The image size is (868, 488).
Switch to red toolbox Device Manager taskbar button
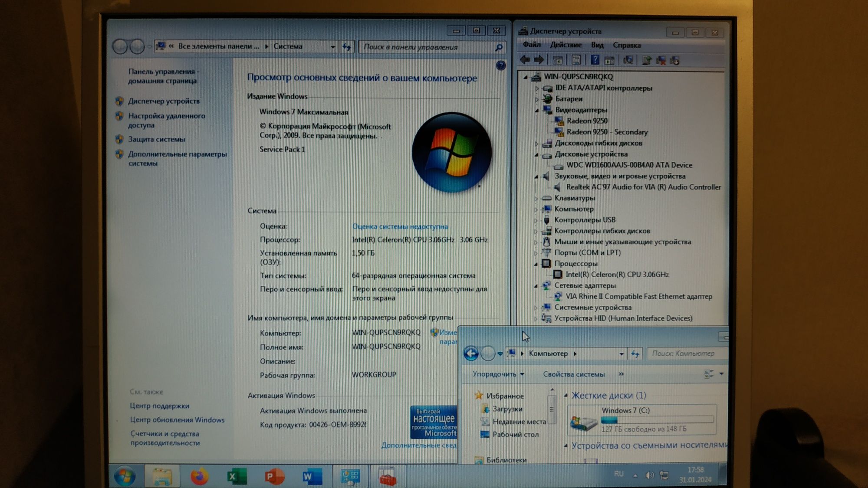tap(387, 477)
